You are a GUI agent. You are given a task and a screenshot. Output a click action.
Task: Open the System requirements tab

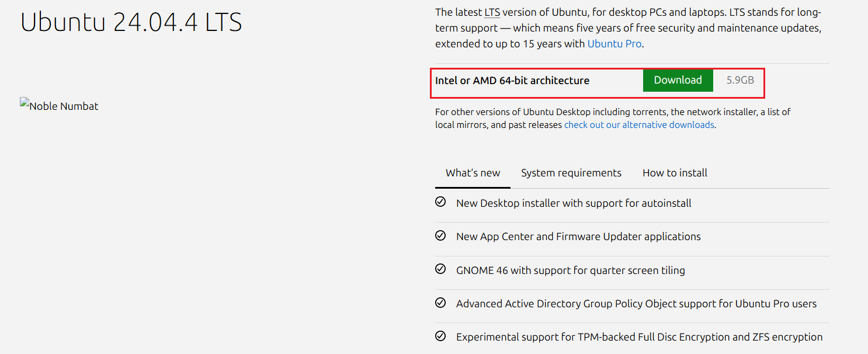point(571,173)
